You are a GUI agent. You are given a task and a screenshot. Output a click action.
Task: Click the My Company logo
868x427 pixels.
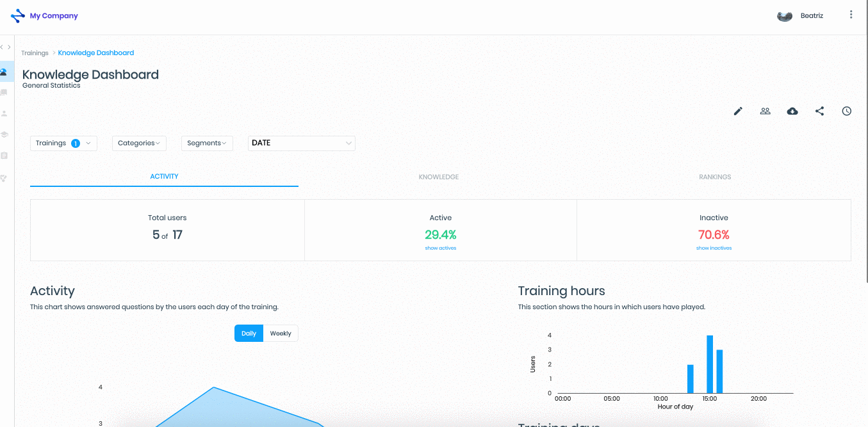(44, 15)
